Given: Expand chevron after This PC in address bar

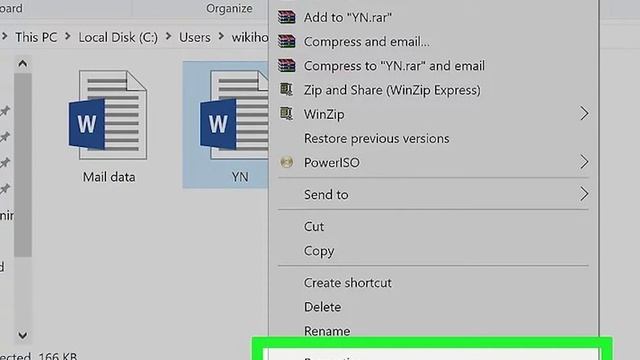Looking at the screenshot, I should pyautogui.click(x=68, y=37).
